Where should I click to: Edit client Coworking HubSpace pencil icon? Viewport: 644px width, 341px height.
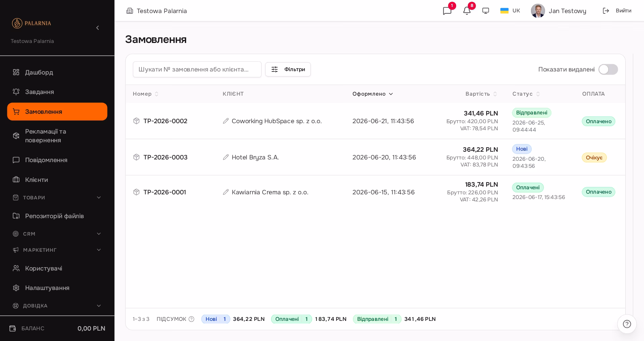pos(226,121)
